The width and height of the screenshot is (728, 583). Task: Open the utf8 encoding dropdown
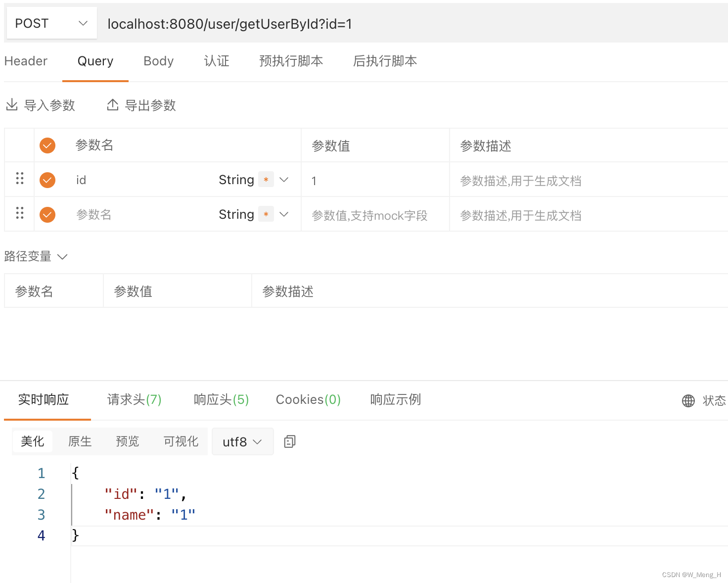242,441
